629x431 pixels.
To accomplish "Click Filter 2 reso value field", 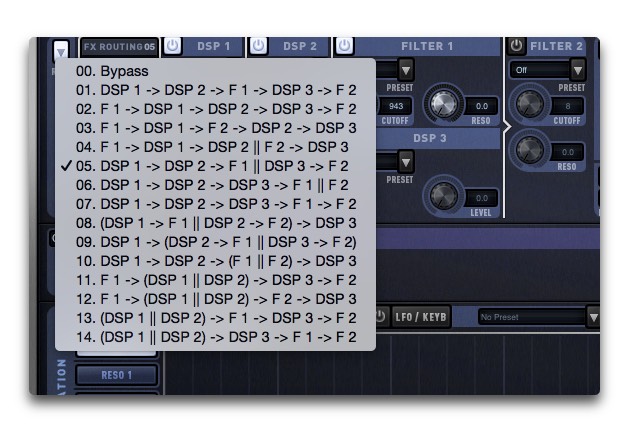I will coord(568,152).
